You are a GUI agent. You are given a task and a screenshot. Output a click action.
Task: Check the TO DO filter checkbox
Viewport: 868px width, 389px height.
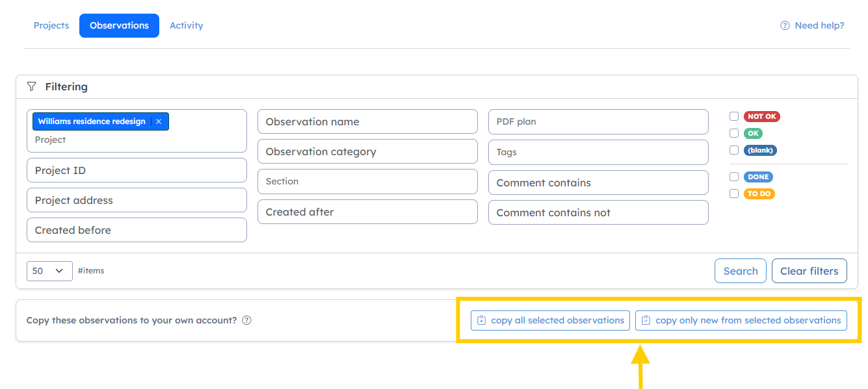[x=734, y=194]
